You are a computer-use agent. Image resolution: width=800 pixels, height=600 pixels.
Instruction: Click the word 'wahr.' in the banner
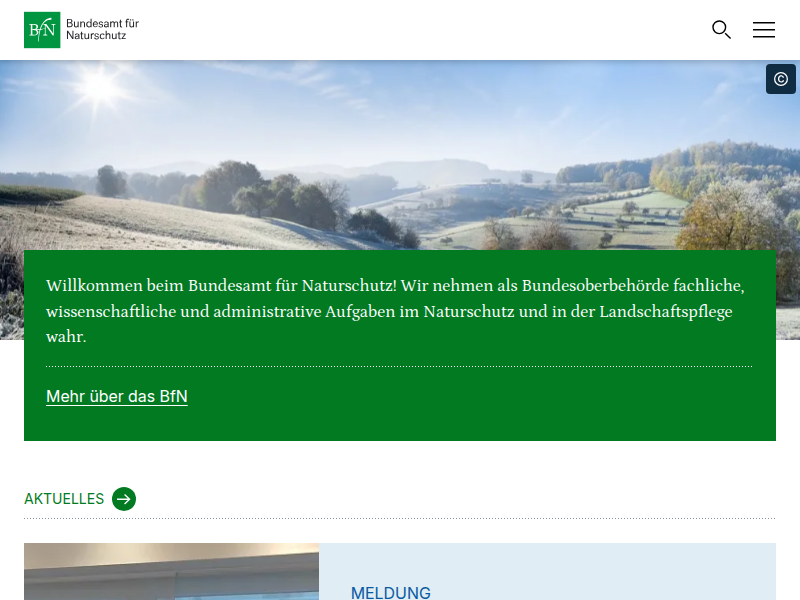[x=66, y=338]
